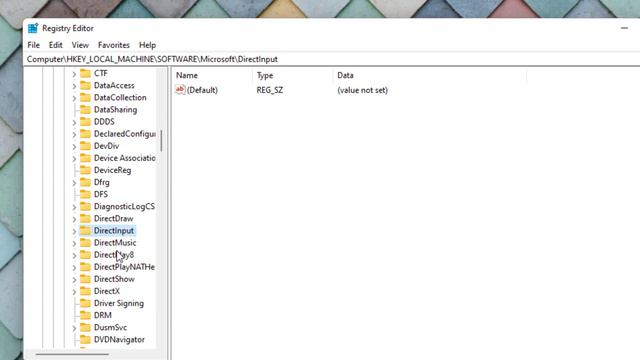This screenshot has height=360, width=640.
Task: Expand the DirectDraw key
Action: coord(74,219)
